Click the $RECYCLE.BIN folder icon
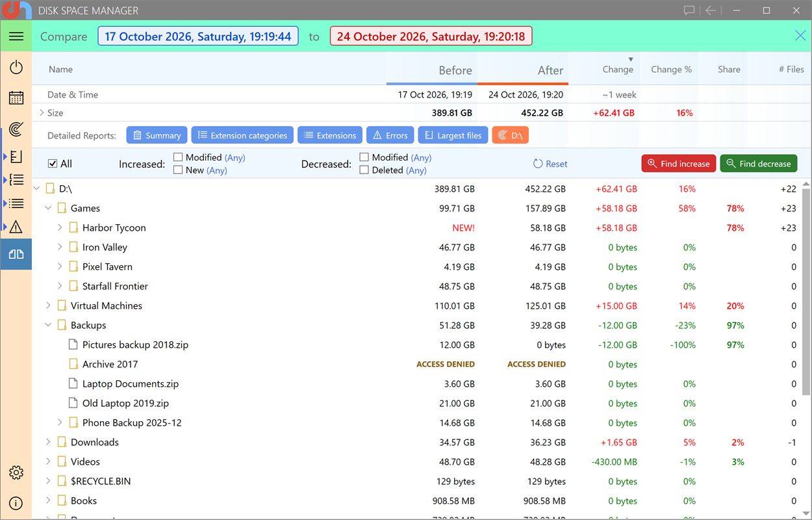Image resolution: width=812 pixels, height=520 pixels. pyautogui.click(x=62, y=481)
